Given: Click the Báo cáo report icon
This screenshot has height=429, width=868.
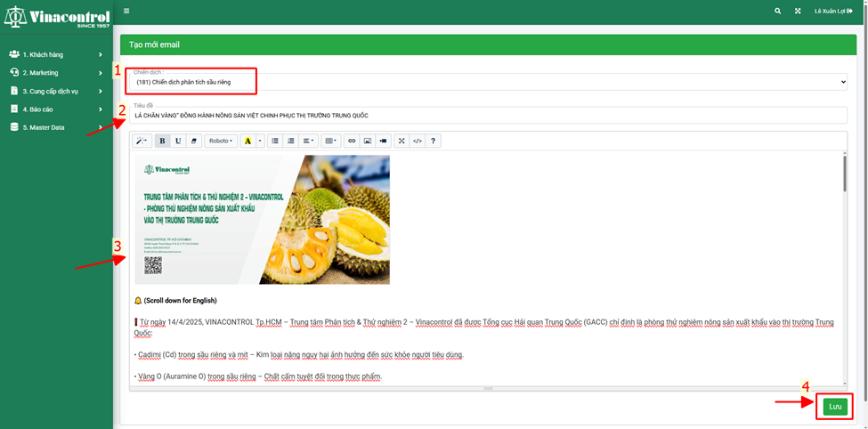Looking at the screenshot, I should [14, 109].
